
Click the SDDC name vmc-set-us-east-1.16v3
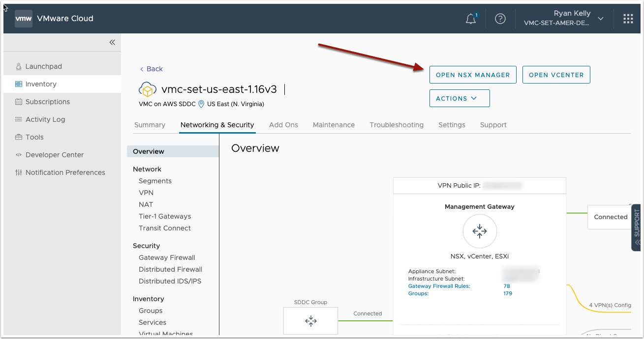219,89
